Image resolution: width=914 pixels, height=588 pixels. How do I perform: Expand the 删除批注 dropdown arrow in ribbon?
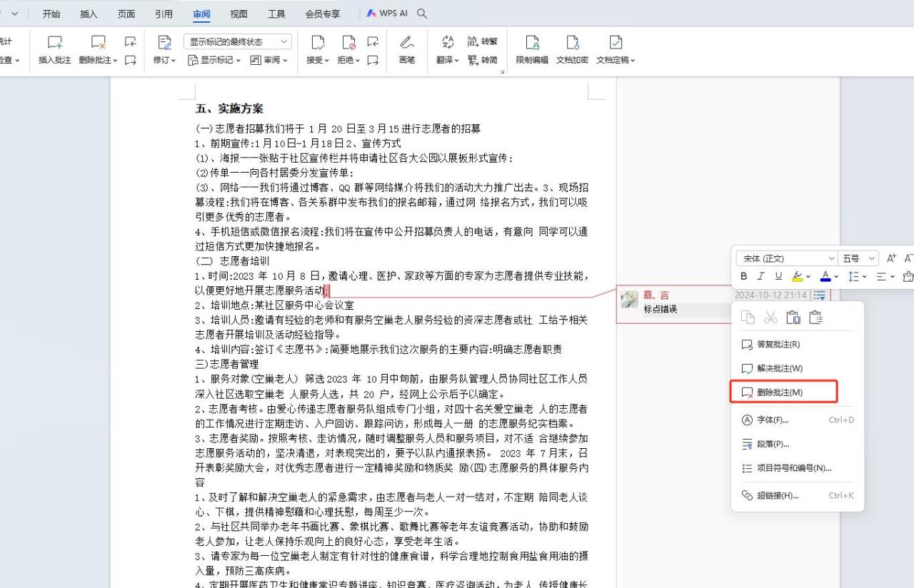click(116, 61)
